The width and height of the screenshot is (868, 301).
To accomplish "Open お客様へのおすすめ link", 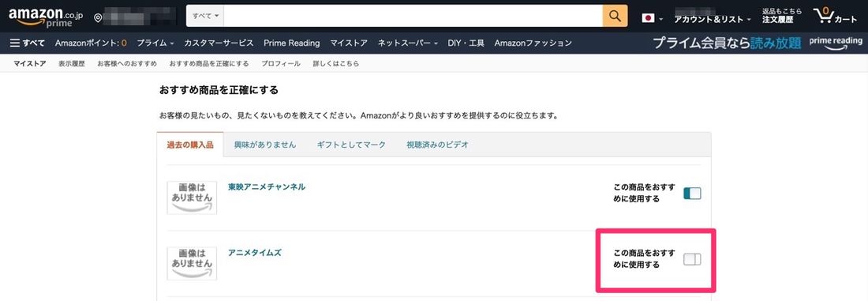I will pyautogui.click(x=127, y=63).
